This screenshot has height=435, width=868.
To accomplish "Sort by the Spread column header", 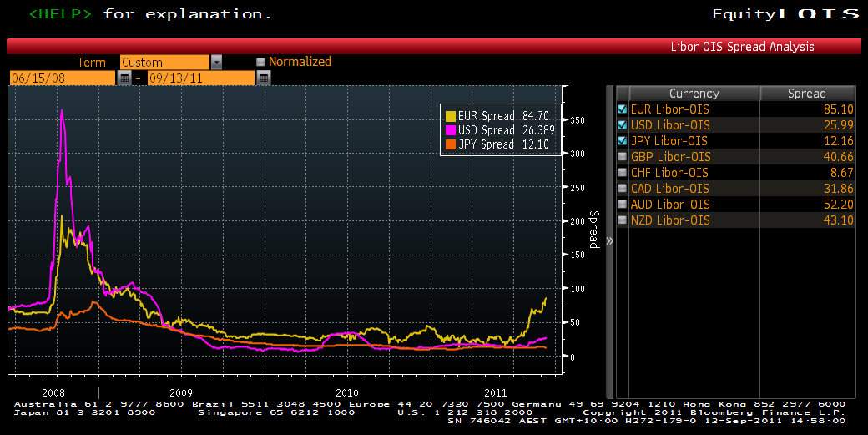I will click(806, 94).
